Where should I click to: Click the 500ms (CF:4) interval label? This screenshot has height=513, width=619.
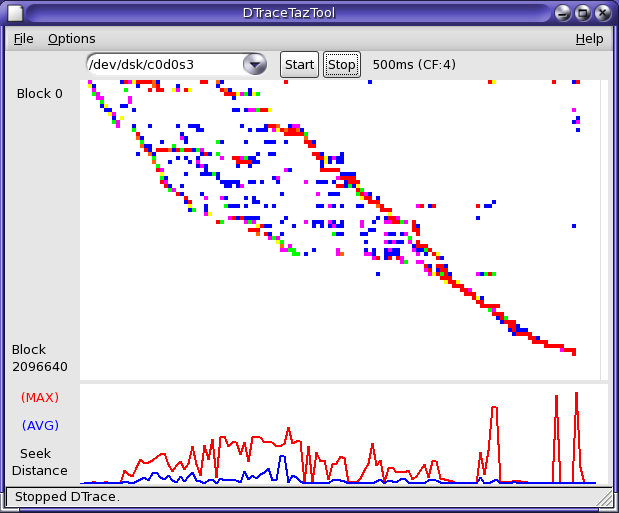(x=414, y=65)
